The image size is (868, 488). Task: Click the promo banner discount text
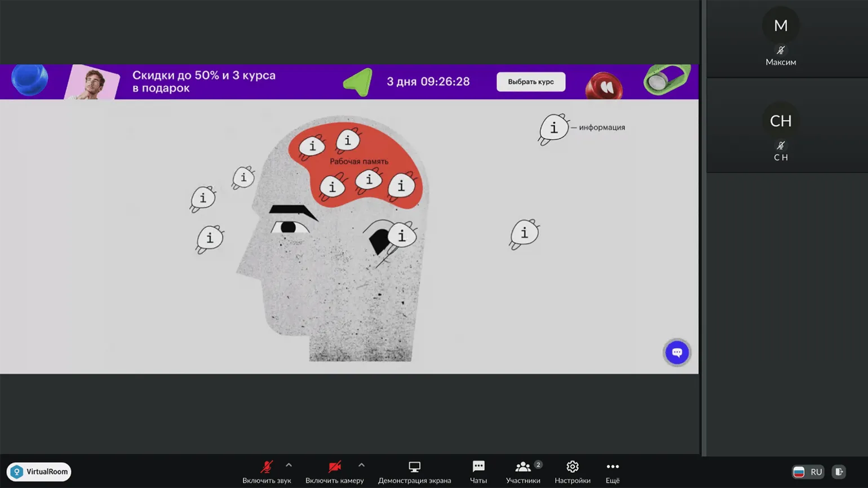point(203,82)
